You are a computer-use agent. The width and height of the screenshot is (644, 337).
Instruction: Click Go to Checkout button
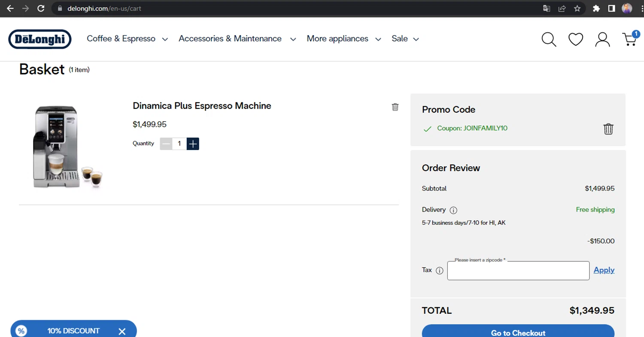(x=518, y=331)
